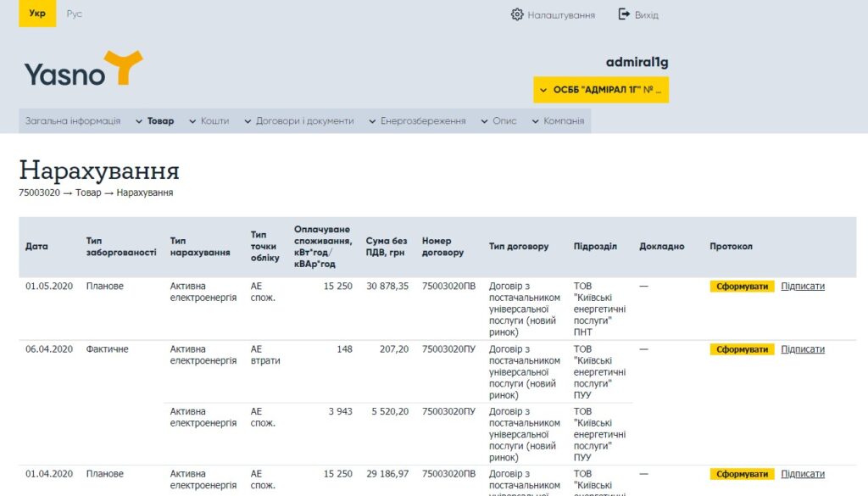Click Сформувати for 01.05.2020 row
The width and height of the screenshot is (868, 496).
(742, 287)
